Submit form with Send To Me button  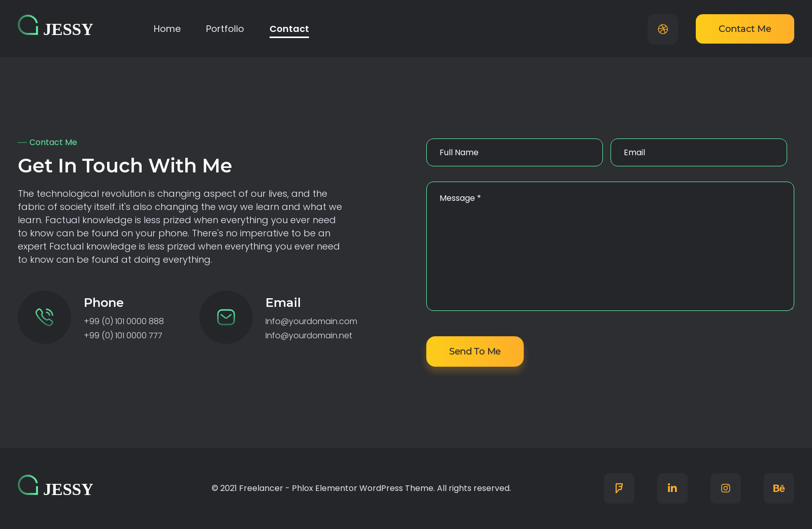(475, 351)
